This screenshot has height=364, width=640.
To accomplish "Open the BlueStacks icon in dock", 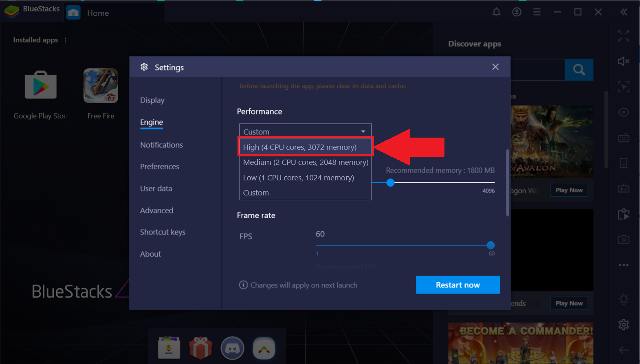I will pyautogui.click(x=264, y=348).
